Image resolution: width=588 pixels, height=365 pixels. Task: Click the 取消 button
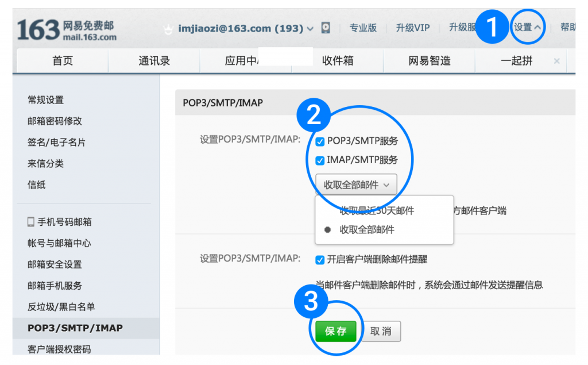[381, 332]
